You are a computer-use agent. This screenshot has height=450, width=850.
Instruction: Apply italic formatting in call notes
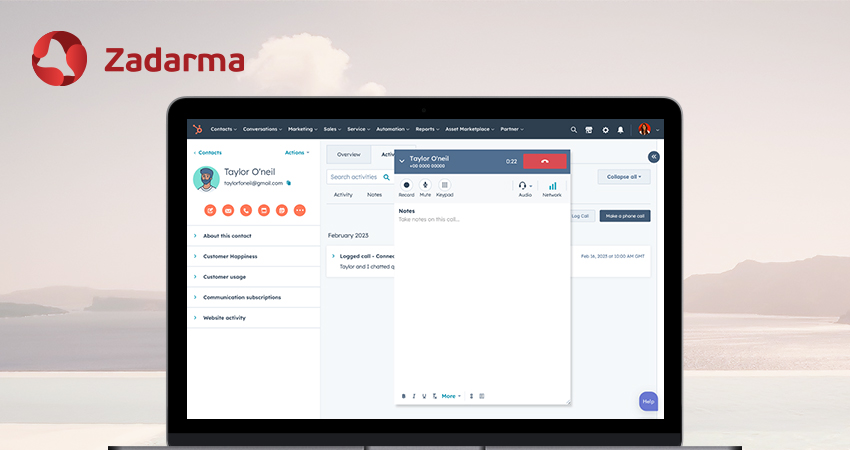414,396
